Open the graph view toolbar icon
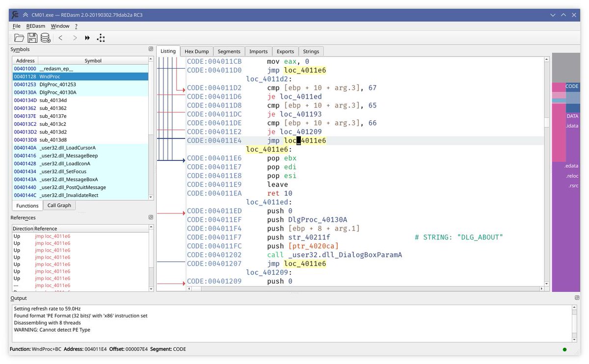This screenshot has width=589, height=364. coord(101,38)
